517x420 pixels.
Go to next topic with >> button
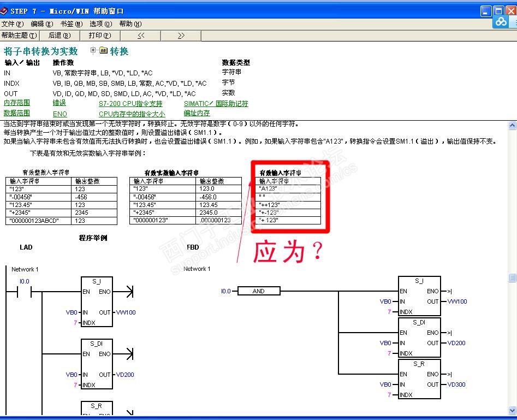[181, 36]
